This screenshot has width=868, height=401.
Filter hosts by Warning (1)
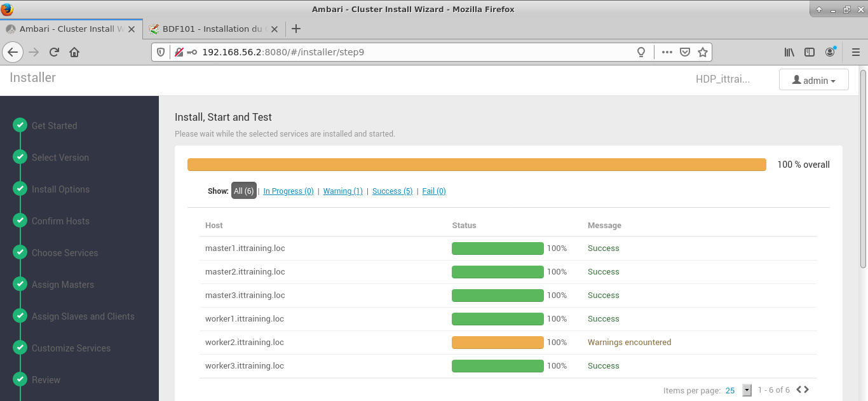click(x=342, y=191)
